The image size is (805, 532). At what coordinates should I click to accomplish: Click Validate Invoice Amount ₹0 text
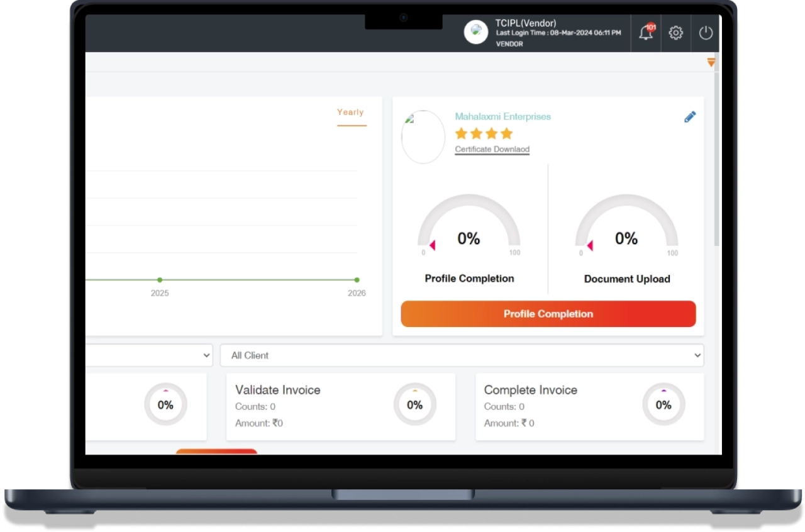coord(259,423)
